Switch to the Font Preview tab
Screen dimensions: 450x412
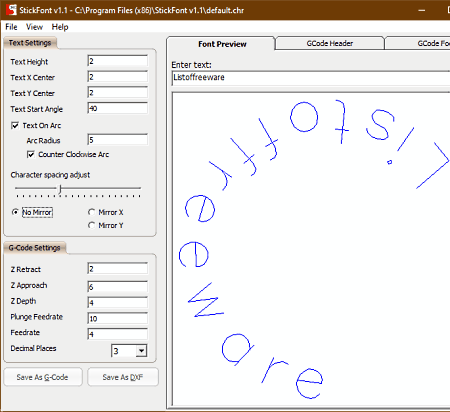pos(222,44)
